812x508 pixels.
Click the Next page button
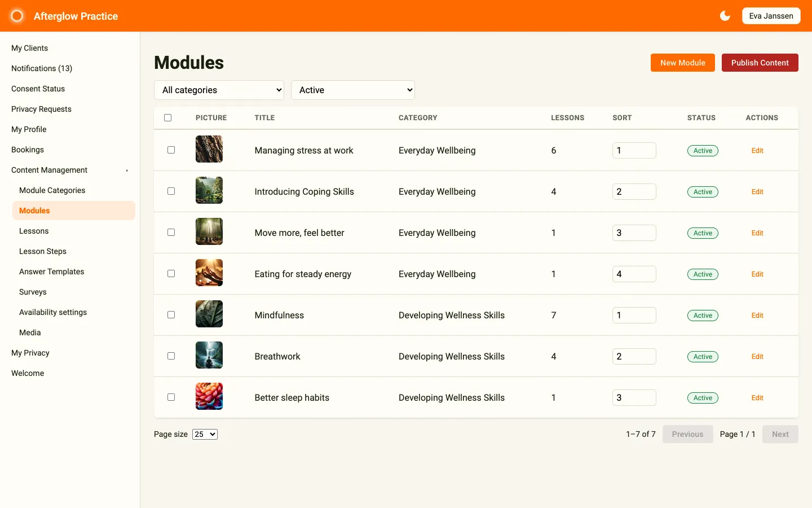[x=780, y=434]
